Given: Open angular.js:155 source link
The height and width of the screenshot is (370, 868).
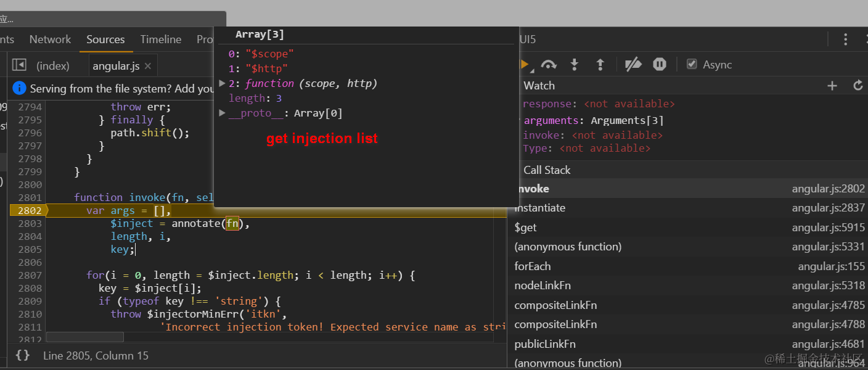Looking at the screenshot, I should coord(832,266).
